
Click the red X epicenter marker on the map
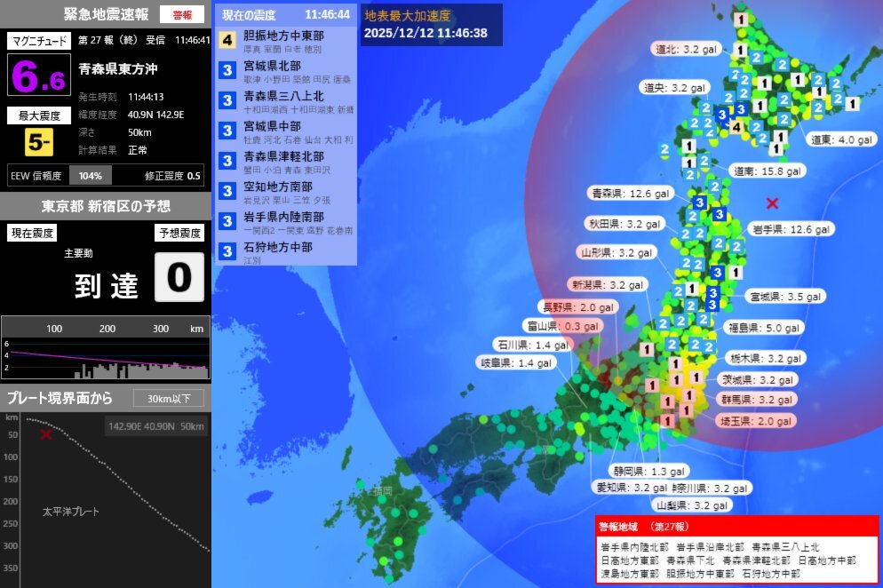click(x=772, y=203)
